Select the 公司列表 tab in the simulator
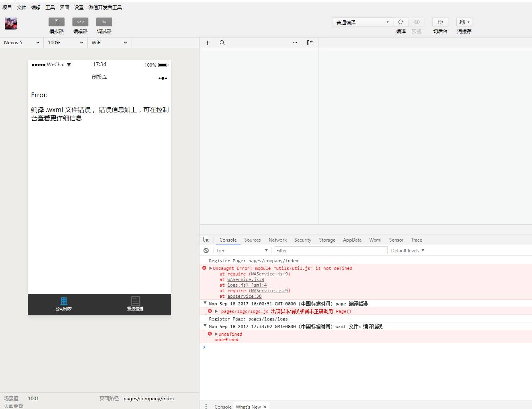532x409 pixels. [x=64, y=304]
